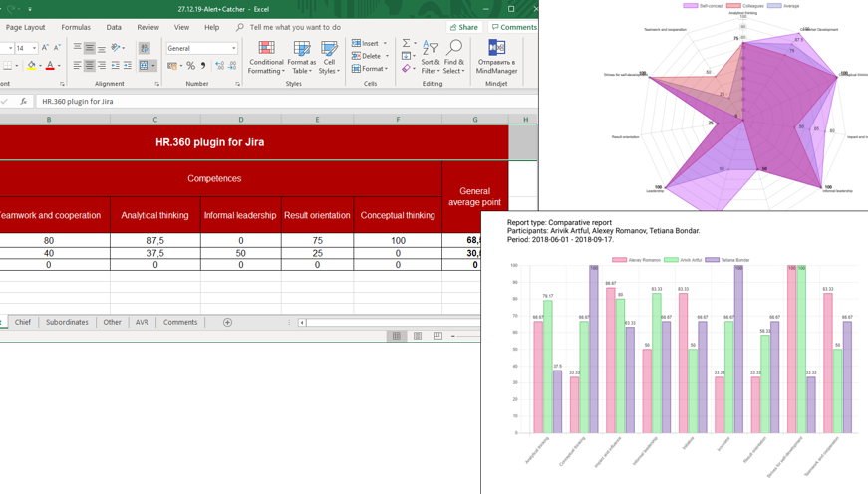Send to MindManager via Mindjet icon
This screenshot has width=868, height=494.
click(496, 57)
